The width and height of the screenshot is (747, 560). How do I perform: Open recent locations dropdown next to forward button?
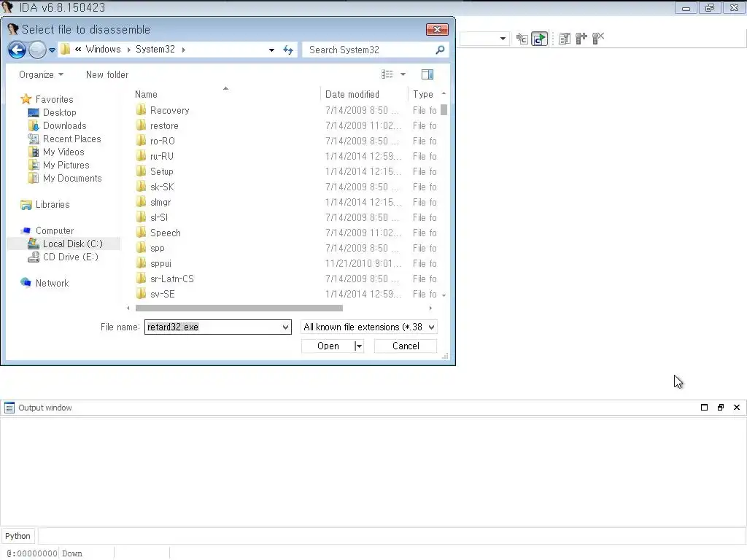pyautogui.click(x=52, y=50)
